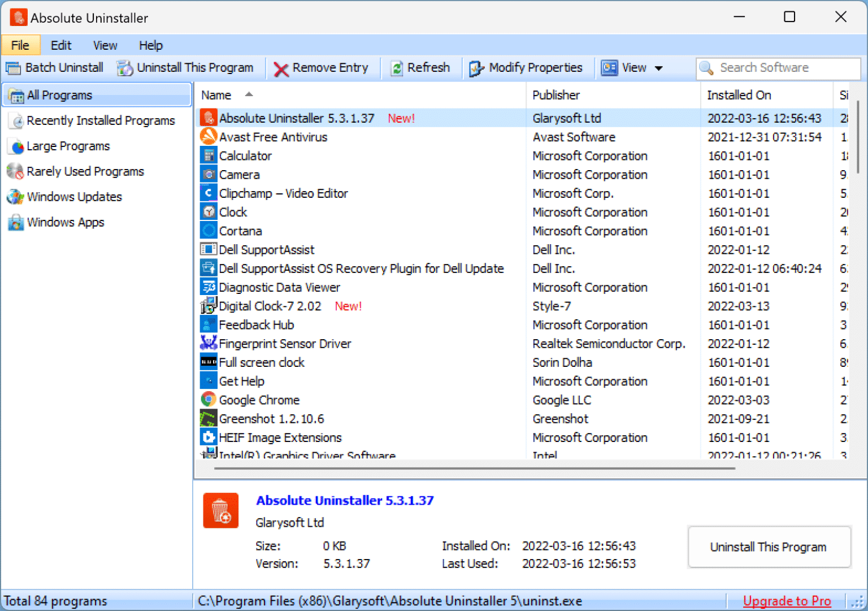Select Recently Installed Programs filter
868x611 pixels.
101,120
